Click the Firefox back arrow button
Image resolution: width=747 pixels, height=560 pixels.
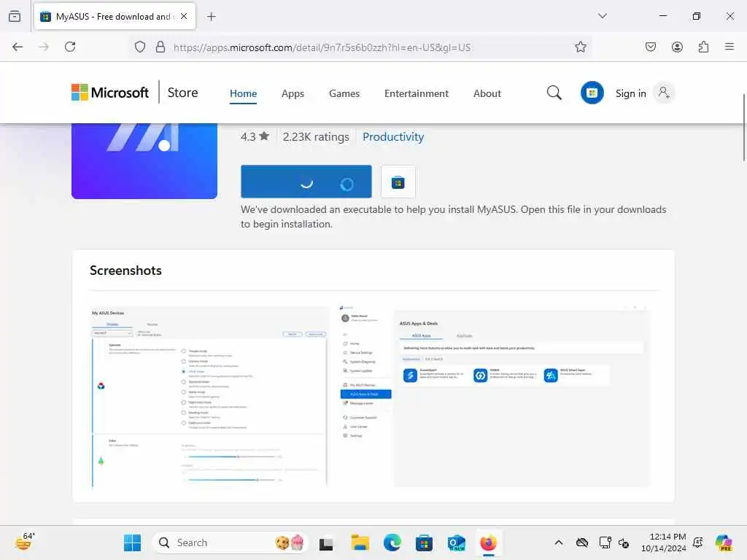18,47
